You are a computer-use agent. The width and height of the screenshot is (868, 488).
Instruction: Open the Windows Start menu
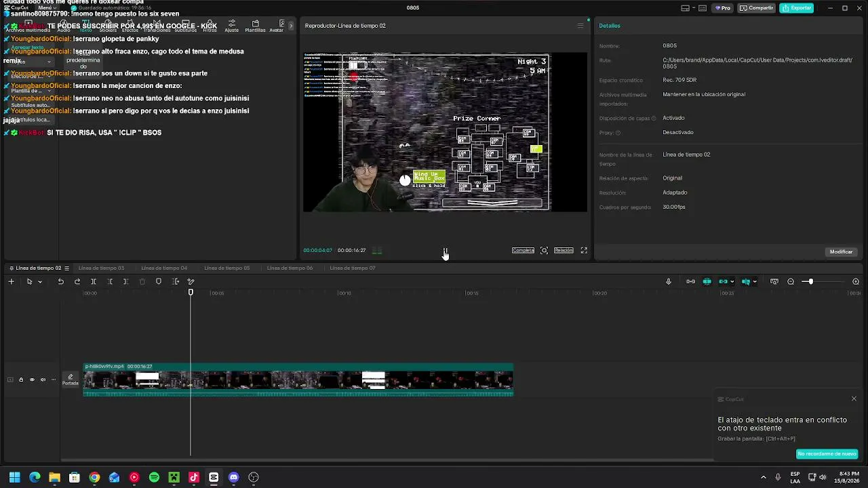pyautogui.click(x=15, y=477)
